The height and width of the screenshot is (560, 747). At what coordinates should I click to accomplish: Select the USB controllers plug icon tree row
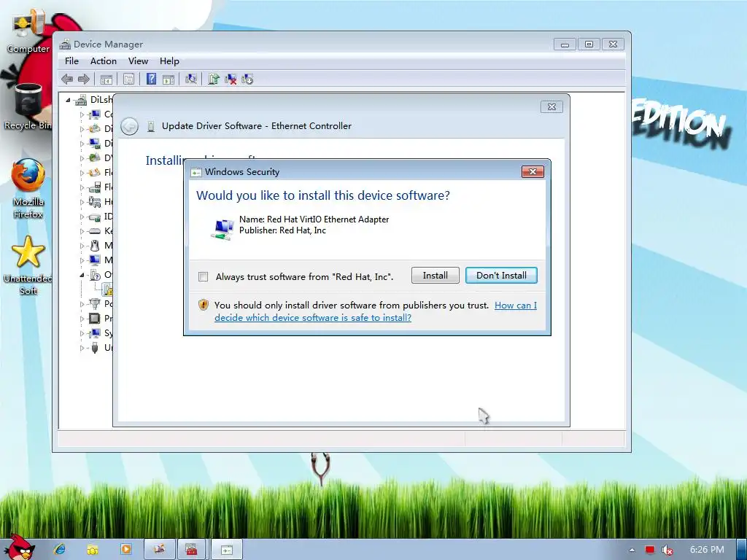[x=95, y=348]
